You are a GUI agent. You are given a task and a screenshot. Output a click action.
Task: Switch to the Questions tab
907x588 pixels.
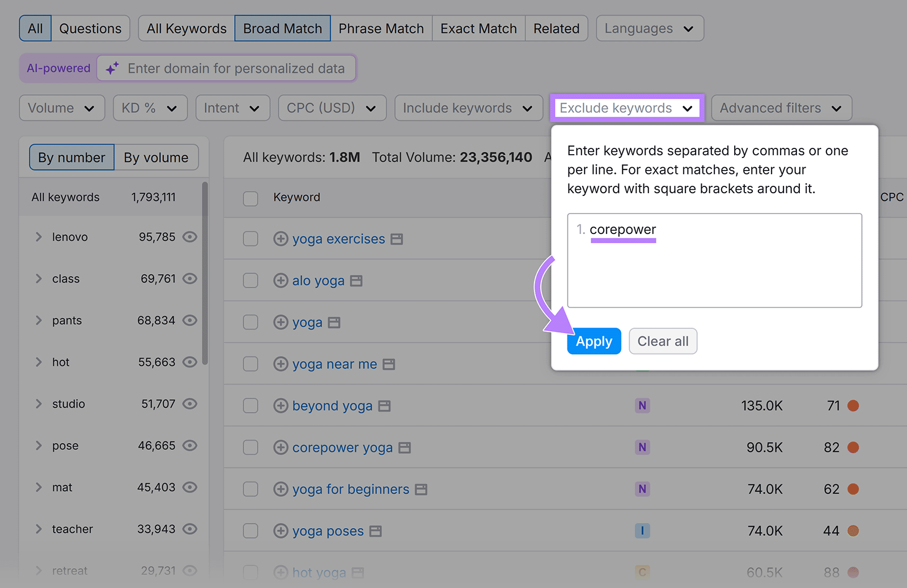tap(90, 28)
